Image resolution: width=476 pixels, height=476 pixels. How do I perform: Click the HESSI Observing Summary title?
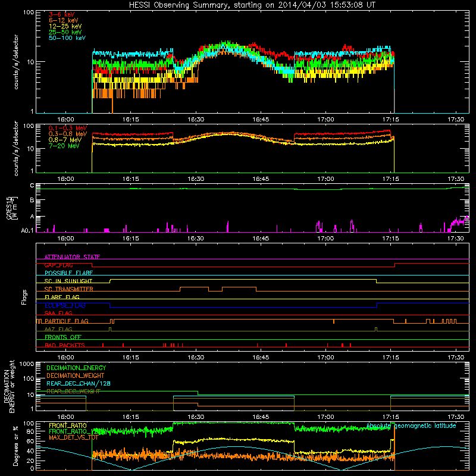click(252, 5)
